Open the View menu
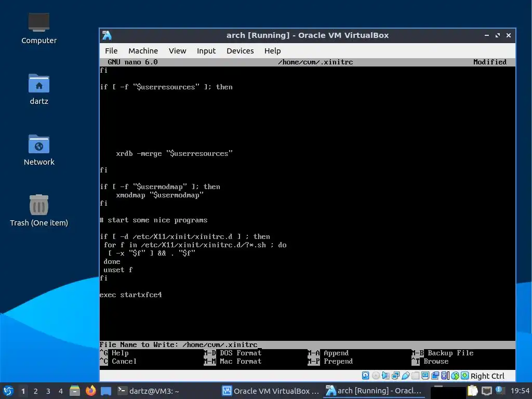The height and width of the screenshot is (399, 532). point(178,51)
